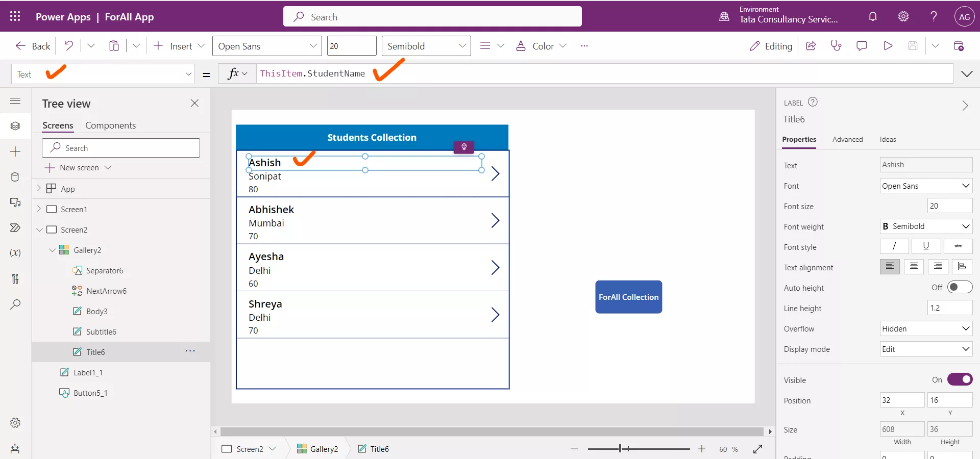Open comments with the comment icon
This screenshot has height=459, width=980.
pyautogui.click(x=862, y=46)
